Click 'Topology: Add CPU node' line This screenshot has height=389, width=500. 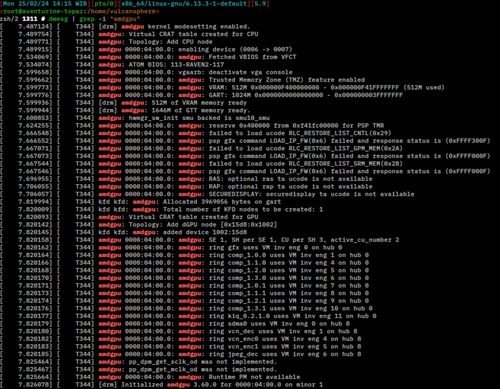[170, 42]
